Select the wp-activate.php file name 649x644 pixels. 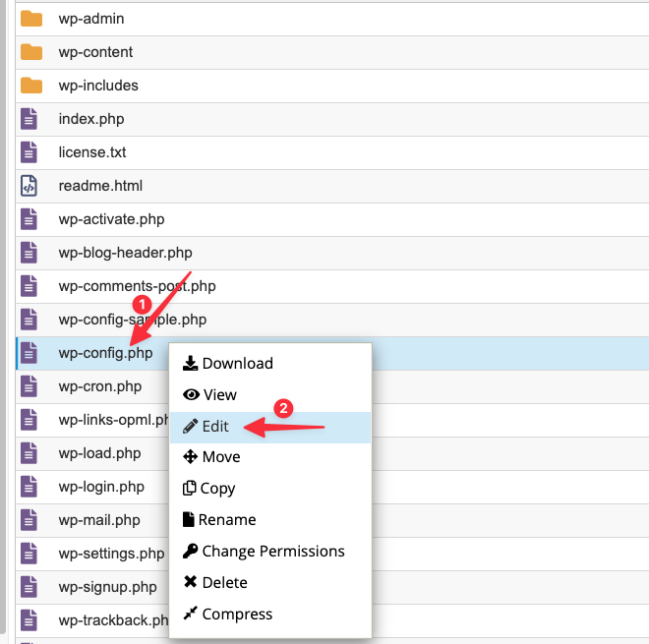point(112,220)
